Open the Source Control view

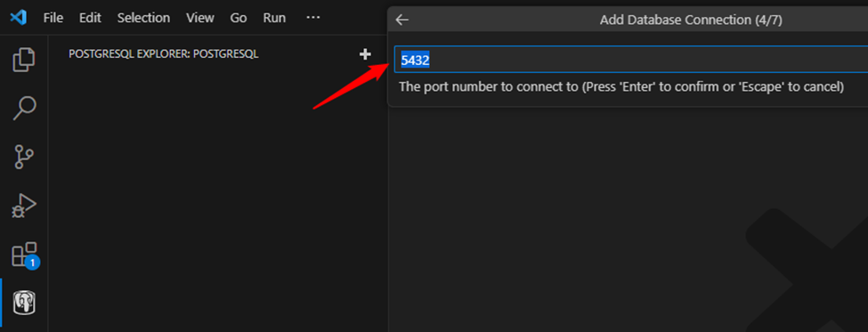click(24, 157)
